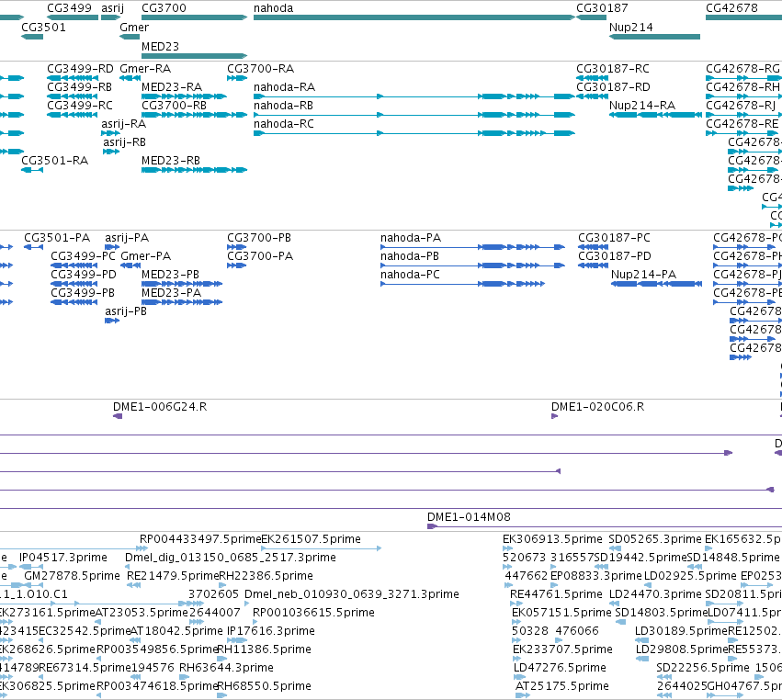Screen dimensions: 782x700
Task: Open protein CG30187-PC label
Action: pyautogui.click(x=615, y=237)
